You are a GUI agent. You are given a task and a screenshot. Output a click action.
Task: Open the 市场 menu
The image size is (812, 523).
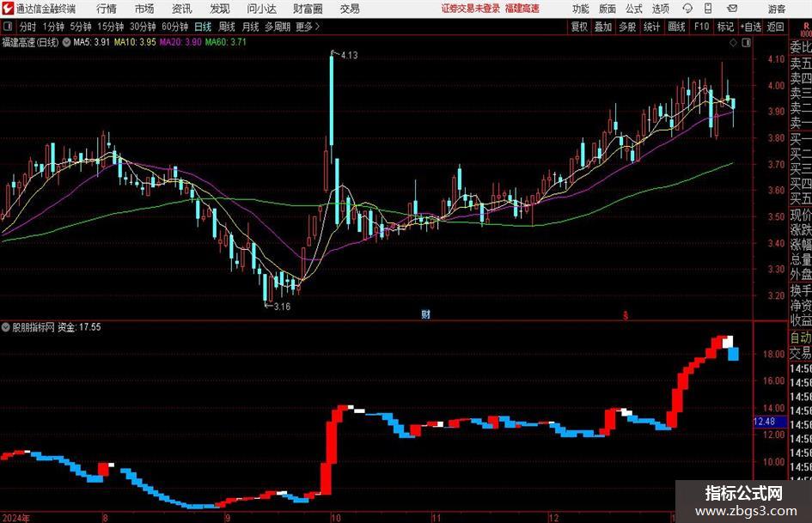(x=144, y=9)
